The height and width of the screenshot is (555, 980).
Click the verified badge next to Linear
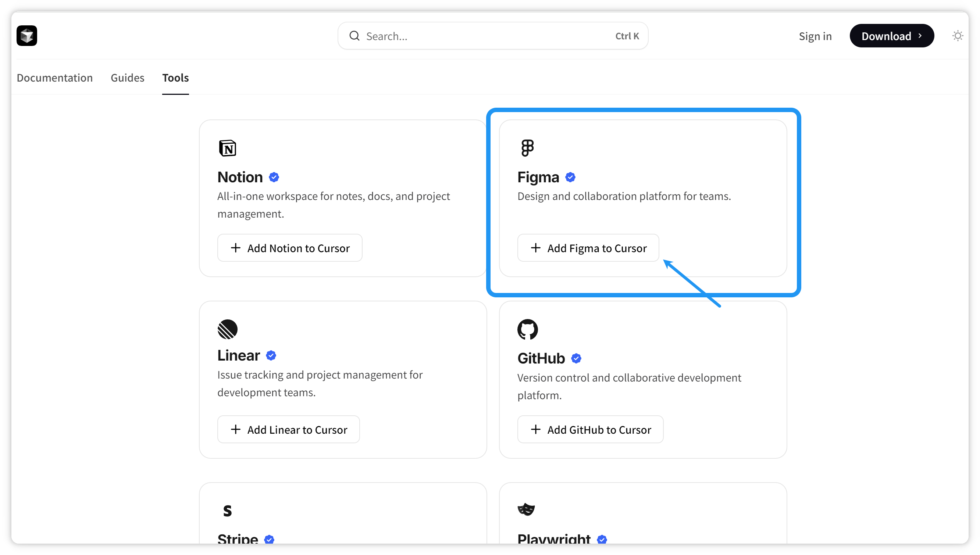pos(271,355)
